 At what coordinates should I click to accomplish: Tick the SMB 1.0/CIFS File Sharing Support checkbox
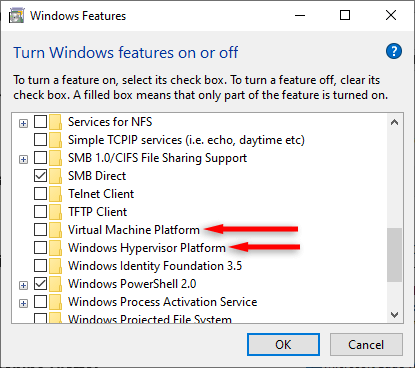pyautogui.click(x=40, y=158)
